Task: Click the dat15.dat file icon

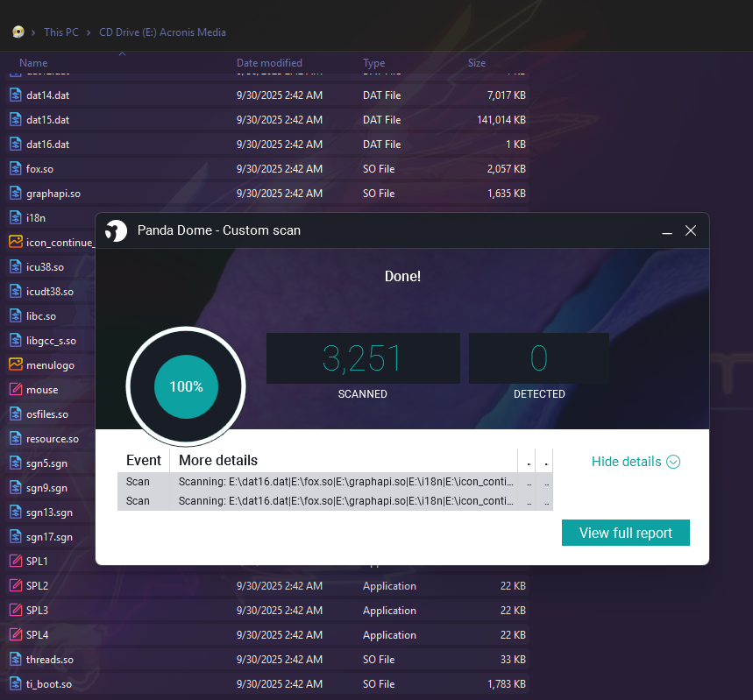Action: click(16, 119)
